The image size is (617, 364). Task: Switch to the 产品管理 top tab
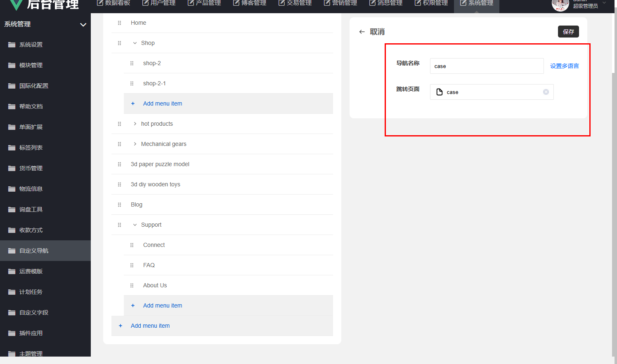click(x=204, y=3)
